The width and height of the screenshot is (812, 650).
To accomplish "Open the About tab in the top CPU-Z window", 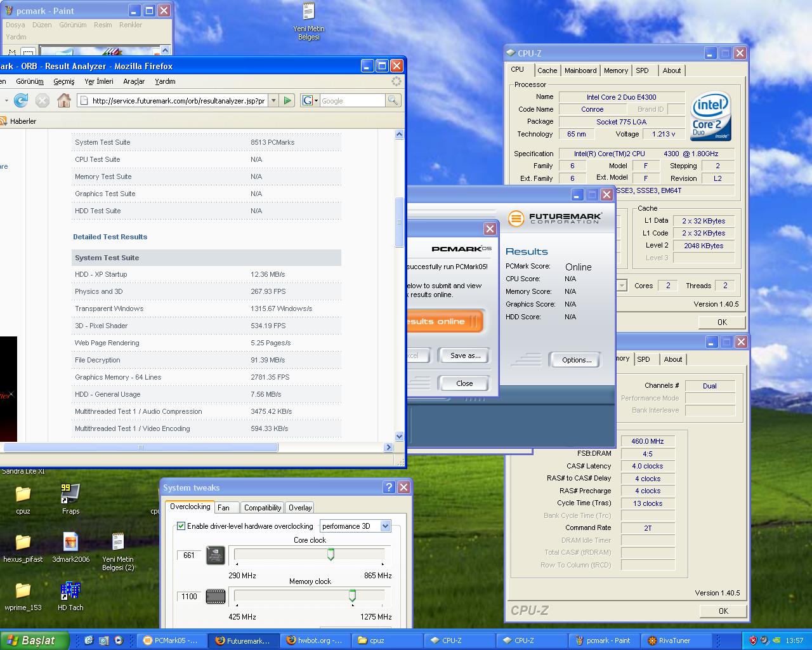I will click(x=672, y=70).
